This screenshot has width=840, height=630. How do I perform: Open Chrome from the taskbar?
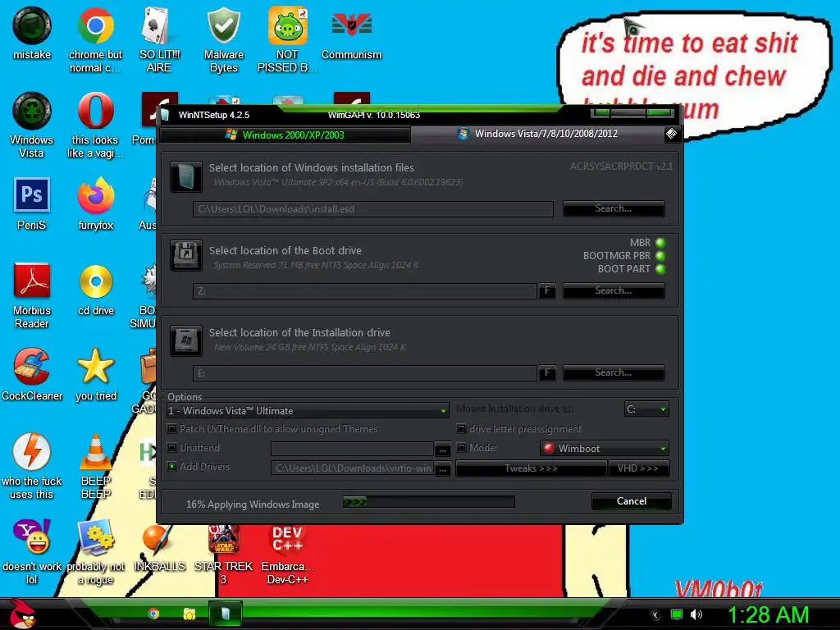(x=153, y=614)
